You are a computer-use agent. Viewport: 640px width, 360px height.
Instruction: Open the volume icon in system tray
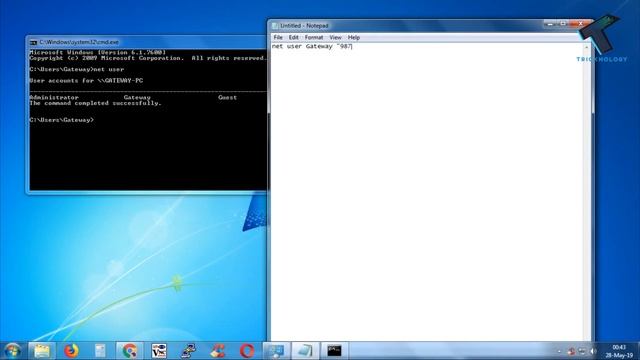(x=593, y=351)
